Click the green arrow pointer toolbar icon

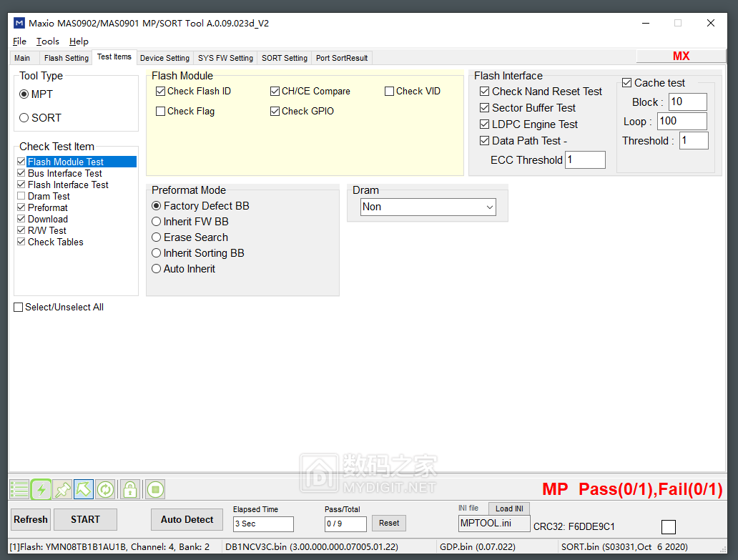point(84,489)
